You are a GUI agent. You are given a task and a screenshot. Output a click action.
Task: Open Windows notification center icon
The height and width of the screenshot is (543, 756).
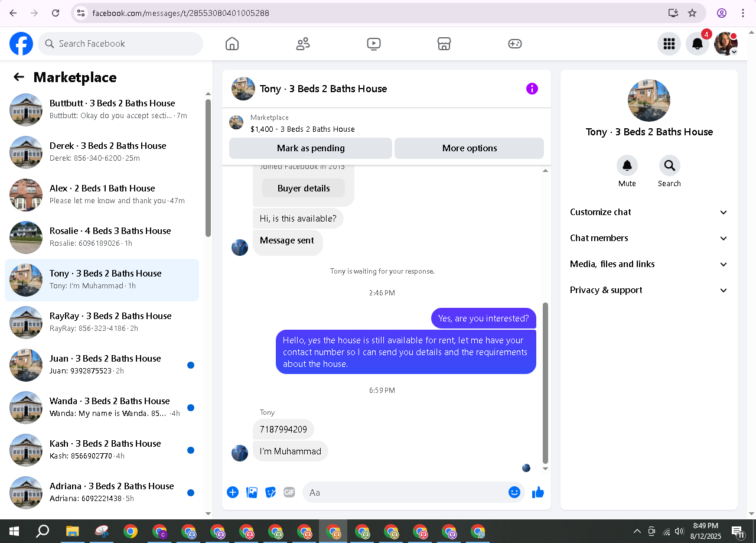pyautogui.click(x=738, y=532)
